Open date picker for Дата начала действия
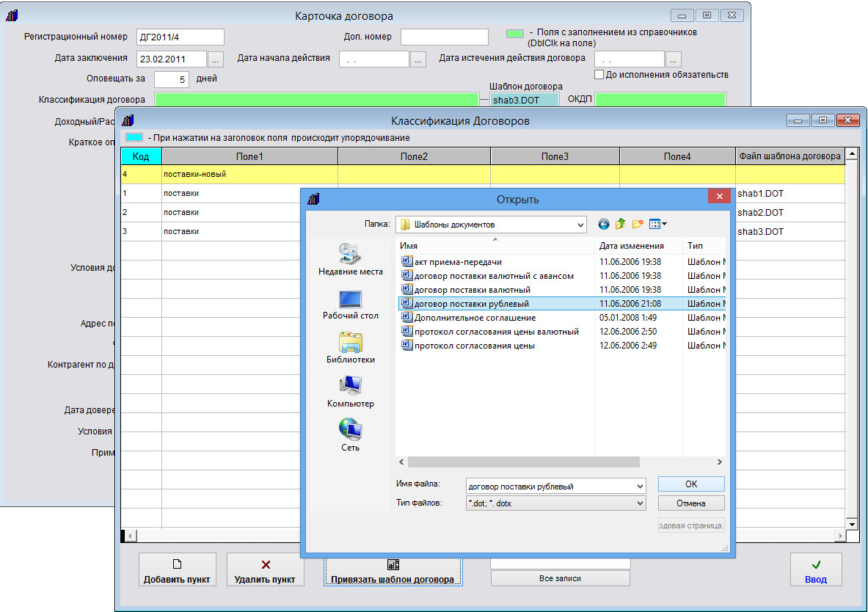The height and width of the screenshot is (612, 868). point(418,59)
